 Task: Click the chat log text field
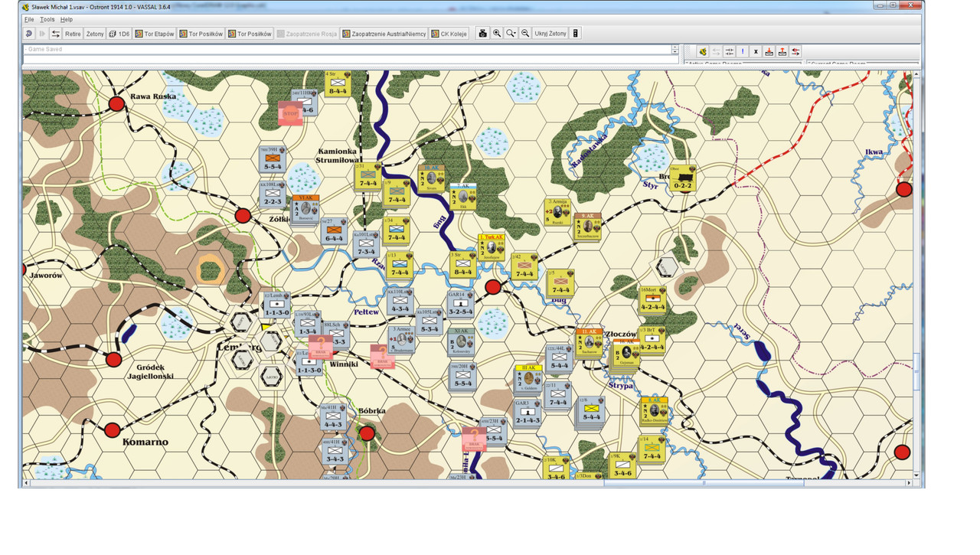click(347, 49)
